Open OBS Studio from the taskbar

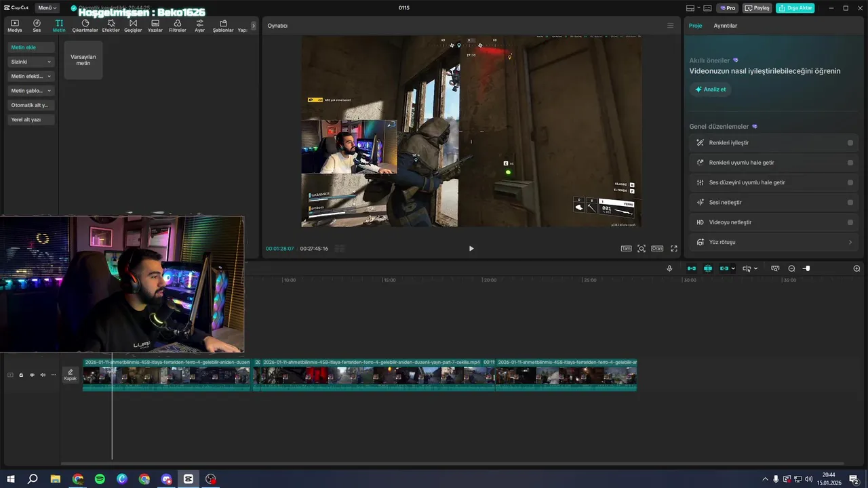pyautogui.click(x=211, y=479)
